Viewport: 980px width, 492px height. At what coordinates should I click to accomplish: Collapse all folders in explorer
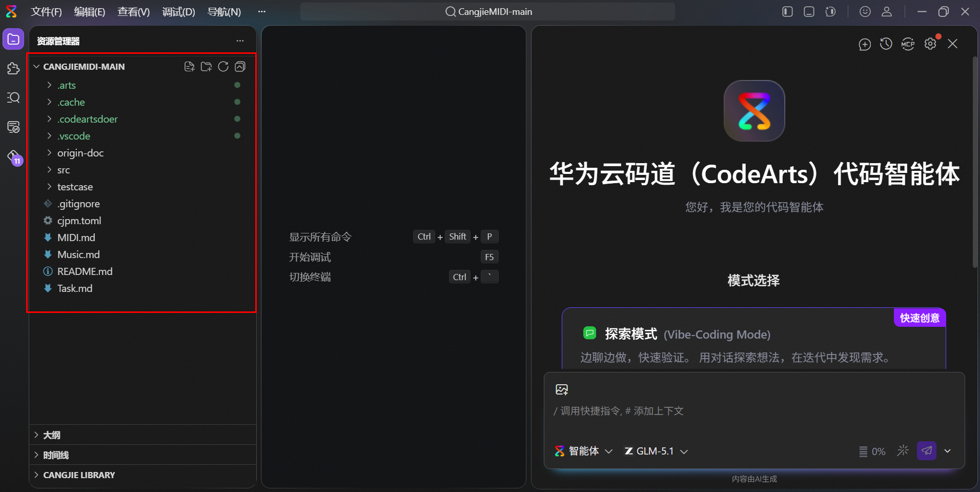(x=240, y=67)
